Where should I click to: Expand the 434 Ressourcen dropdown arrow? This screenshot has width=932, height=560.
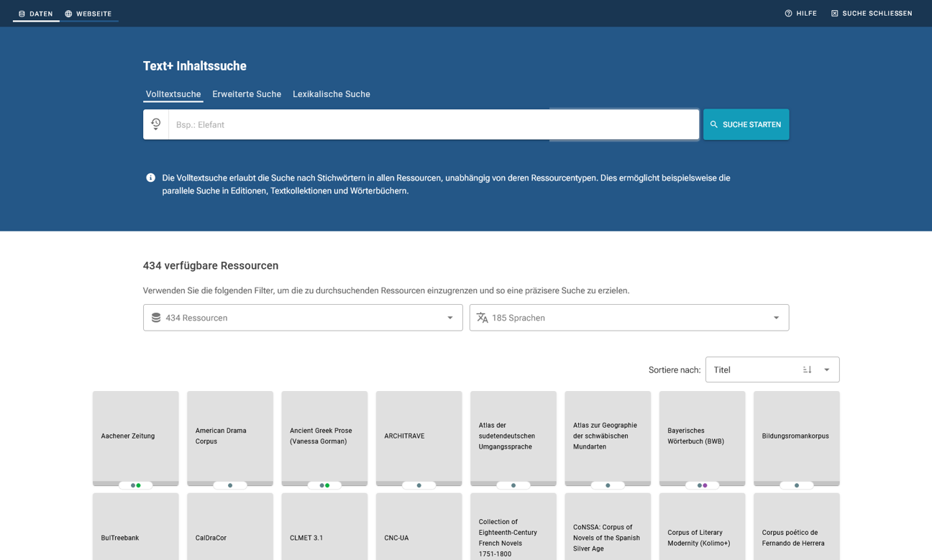450,318
